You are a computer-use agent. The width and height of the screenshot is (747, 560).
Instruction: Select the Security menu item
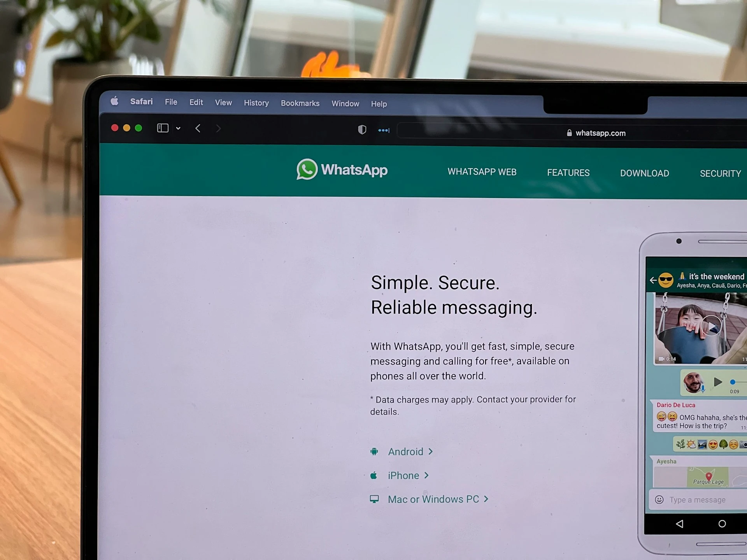click(721, 173)
